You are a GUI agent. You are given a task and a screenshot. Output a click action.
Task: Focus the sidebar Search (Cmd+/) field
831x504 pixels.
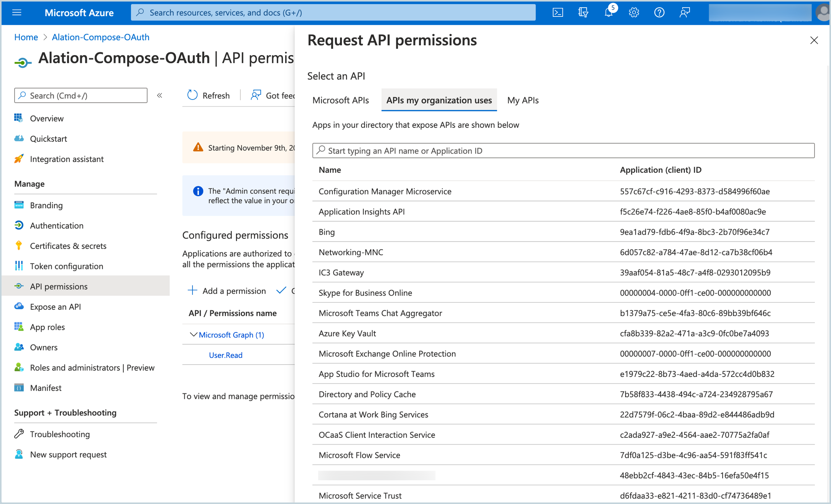80,95
